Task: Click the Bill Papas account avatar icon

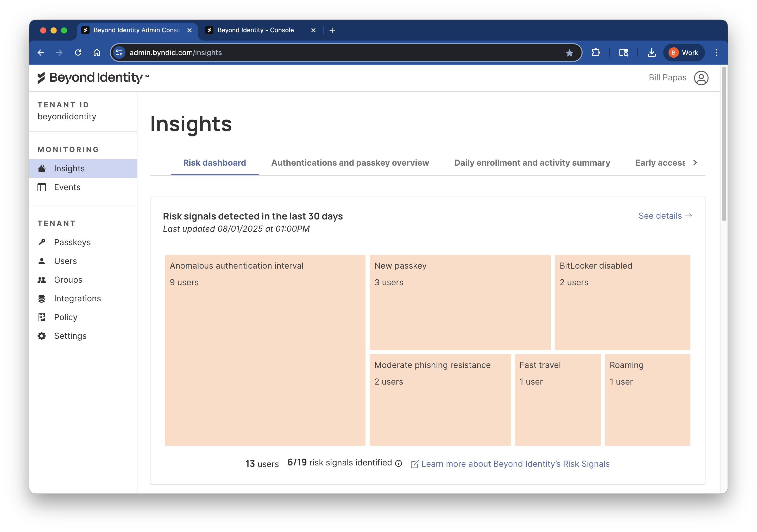Action: pyautogui.click(x=701, y=78)
